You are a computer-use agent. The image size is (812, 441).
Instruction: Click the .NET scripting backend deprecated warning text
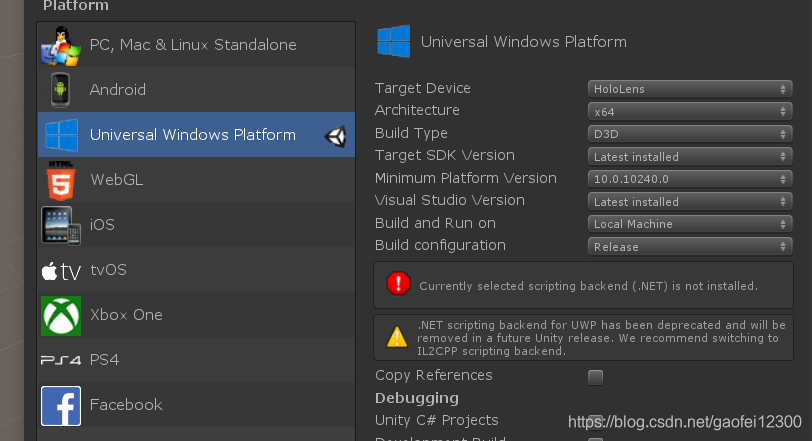click(601, 338)
